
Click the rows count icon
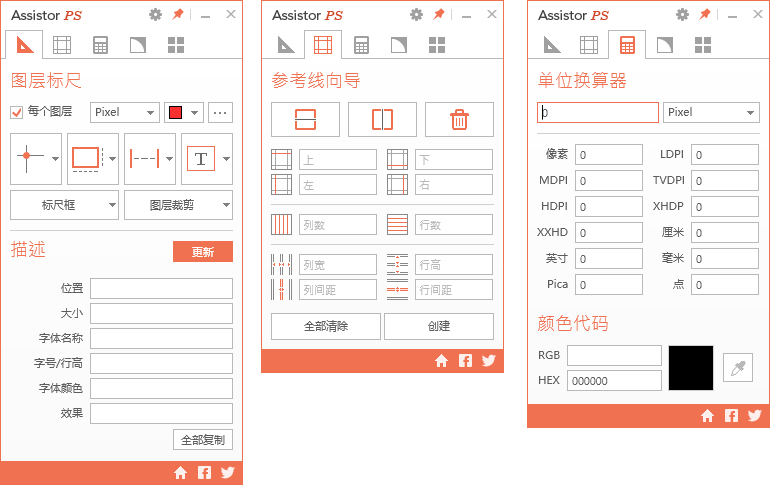click(397, 224)
